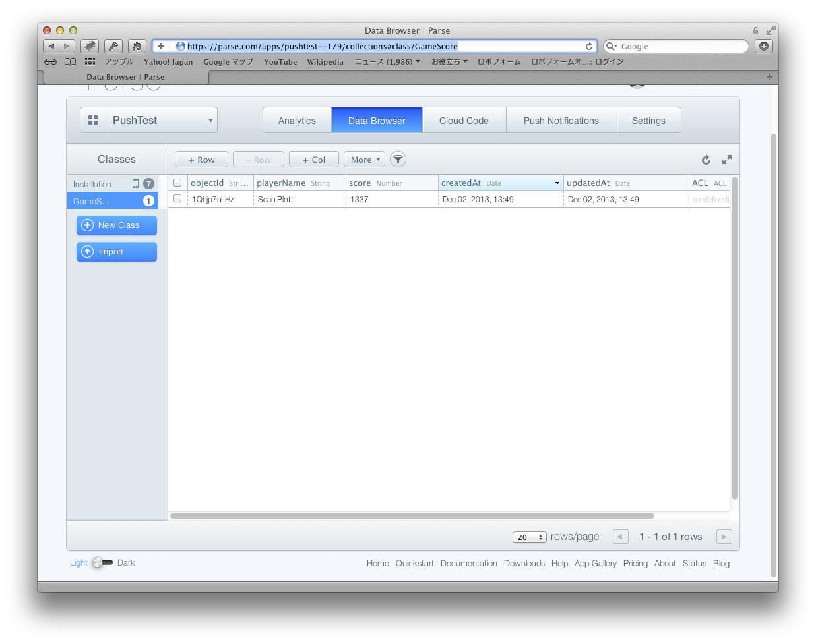Open the Safari downloads button
The width and height of the screenshot is (816, 644).
click(764, 46)
